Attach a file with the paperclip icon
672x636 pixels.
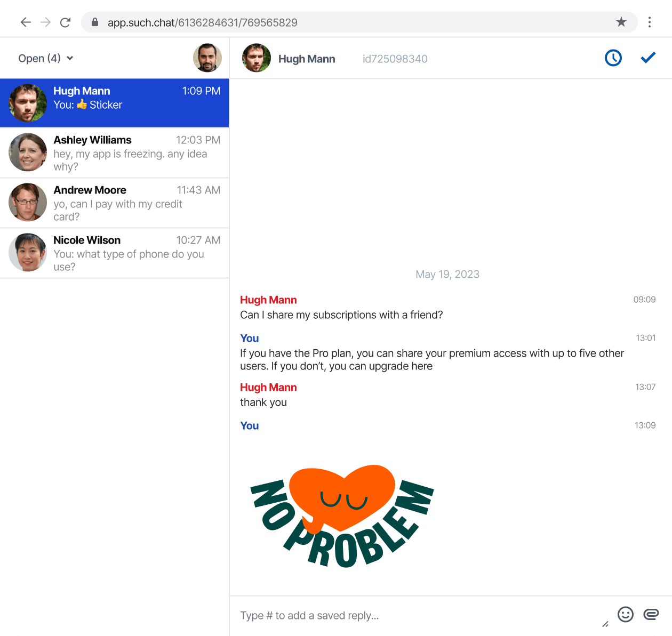click(651, 614)
